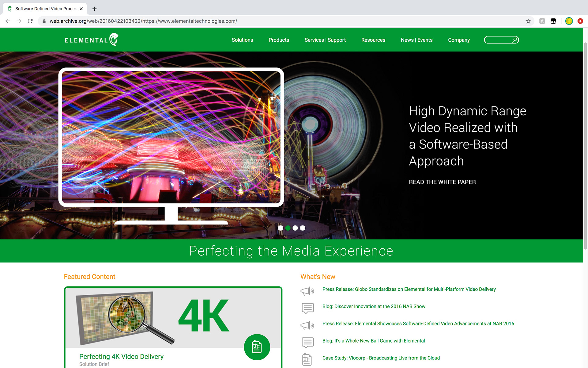The height and width of the screenshot is (368, 588).
Task: Click the black two-dot extension icon
Action: pos(553,21)
